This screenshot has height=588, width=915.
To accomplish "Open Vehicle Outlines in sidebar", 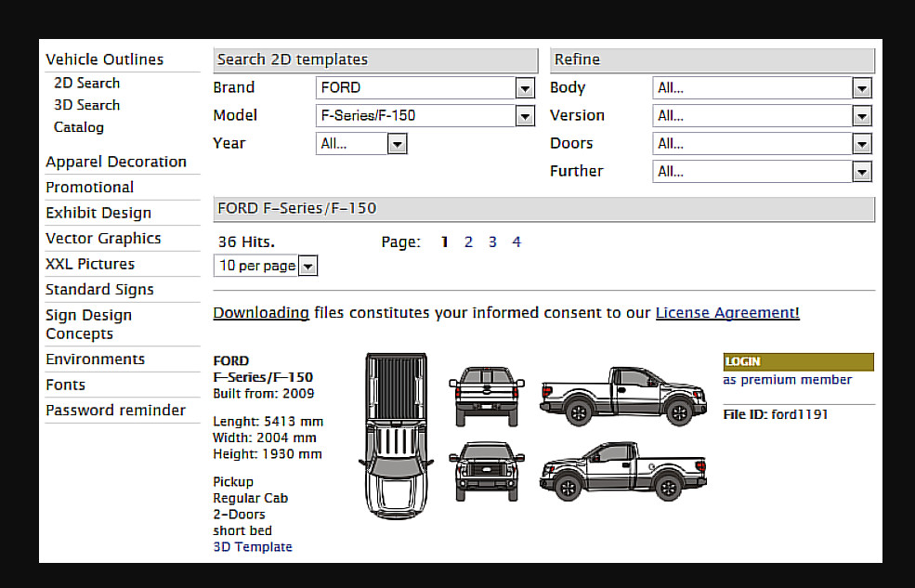I will point(104,59).
